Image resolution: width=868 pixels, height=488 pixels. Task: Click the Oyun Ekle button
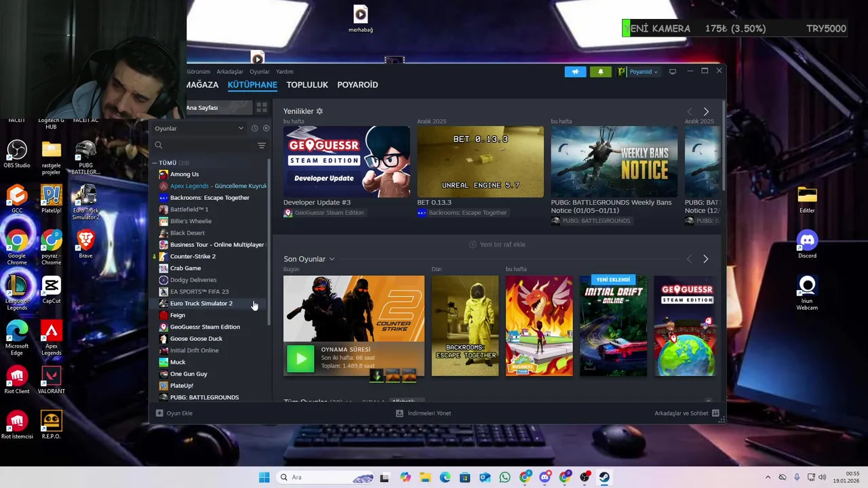(174, 413)
